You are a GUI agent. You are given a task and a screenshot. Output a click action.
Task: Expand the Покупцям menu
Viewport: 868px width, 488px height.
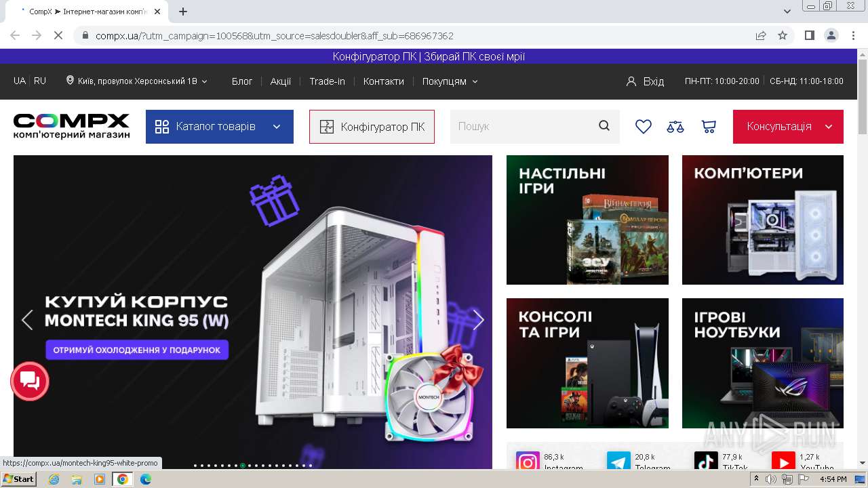(x=450, y=81)
